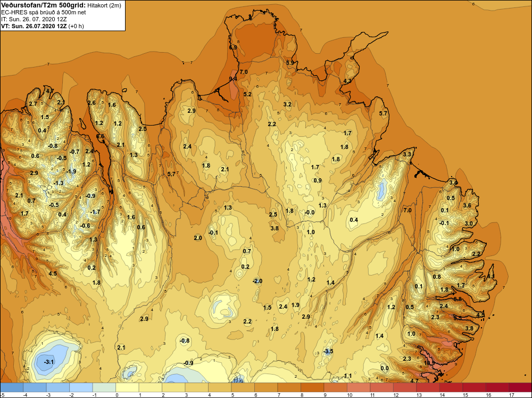532x398 pixels.
Task: Click the -0.6 temperature value
Action: tap(85, 226)
